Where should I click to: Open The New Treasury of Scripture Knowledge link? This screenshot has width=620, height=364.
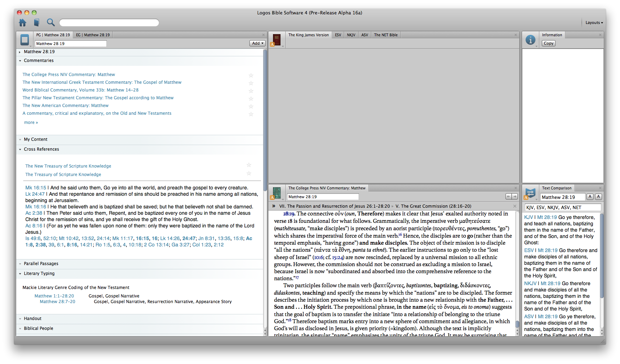[68, 166]
